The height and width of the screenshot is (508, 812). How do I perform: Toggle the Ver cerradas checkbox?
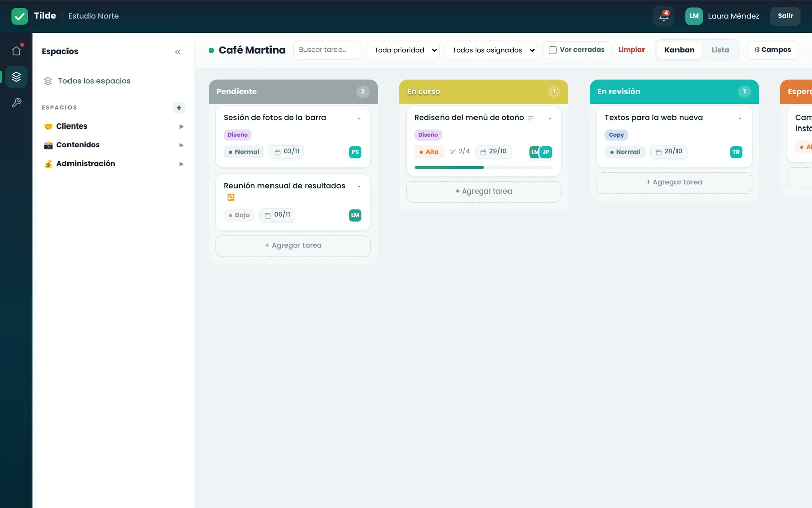[553, 50]
